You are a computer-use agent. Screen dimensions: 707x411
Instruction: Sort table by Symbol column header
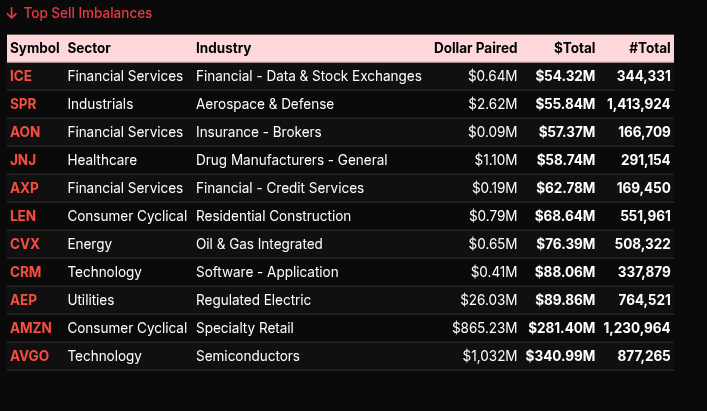click(35, 48)
